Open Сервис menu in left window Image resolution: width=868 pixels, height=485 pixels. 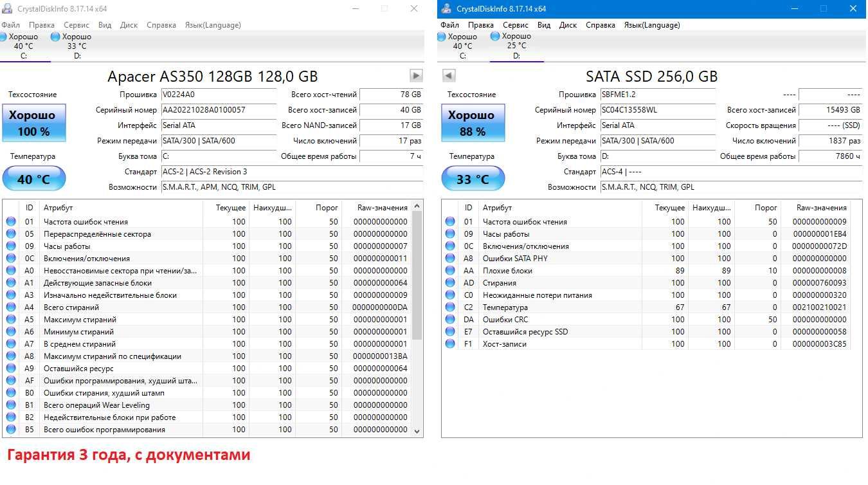coord(77,25)
